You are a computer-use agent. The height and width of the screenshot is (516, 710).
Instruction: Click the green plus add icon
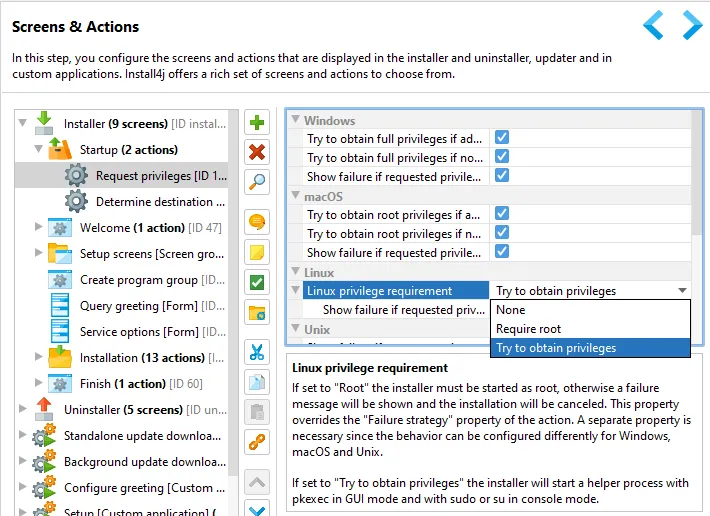(257, 122)
